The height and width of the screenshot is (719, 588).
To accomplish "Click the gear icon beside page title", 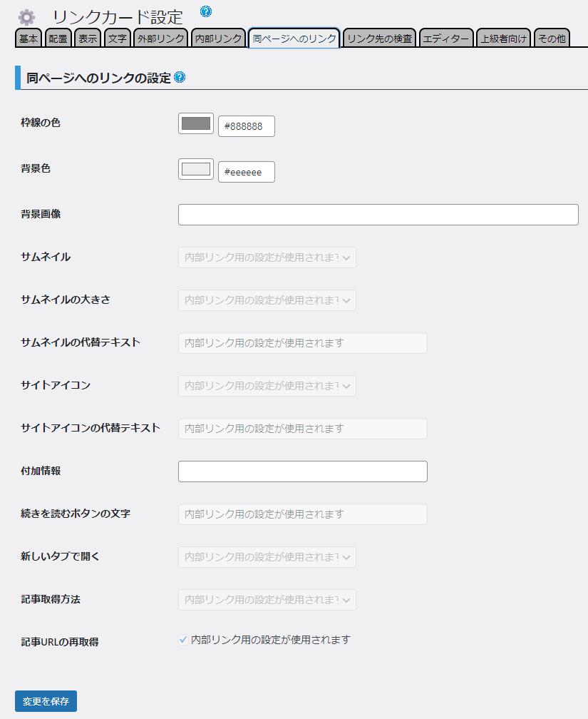I will click(x=26, y=17).
